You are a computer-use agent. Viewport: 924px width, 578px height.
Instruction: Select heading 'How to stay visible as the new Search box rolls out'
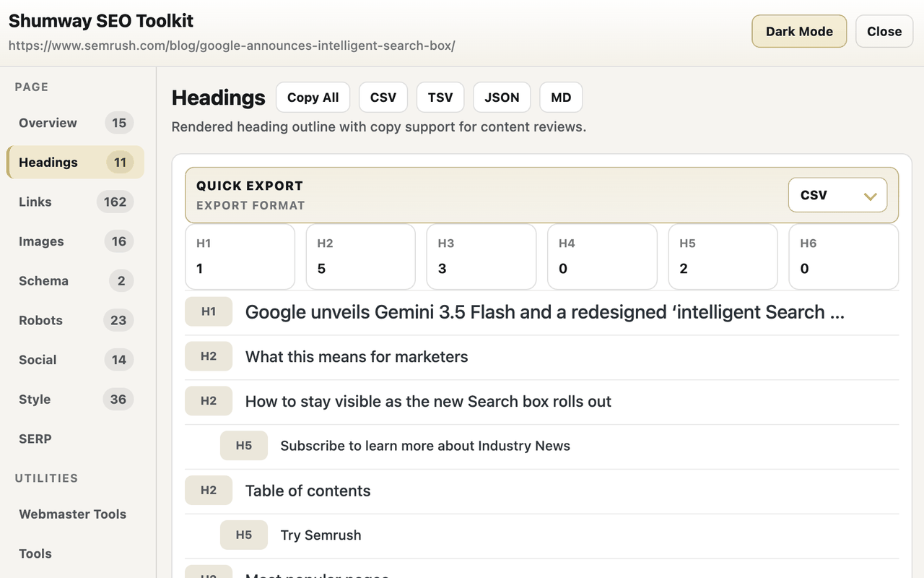click(x=541, y=402)
